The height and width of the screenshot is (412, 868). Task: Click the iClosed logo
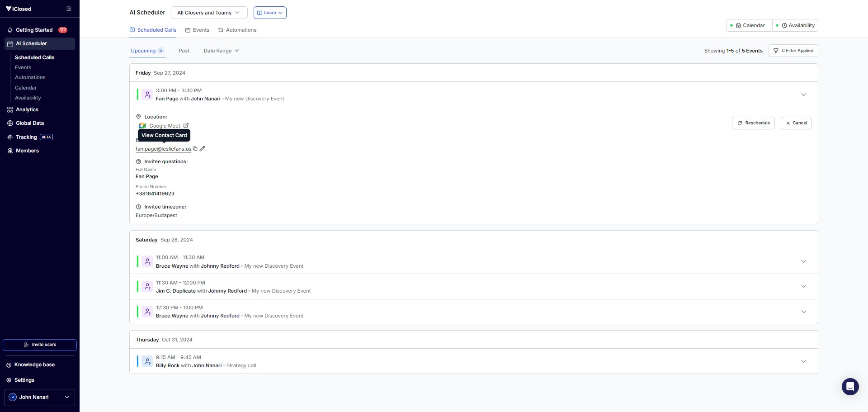[19, 9]
